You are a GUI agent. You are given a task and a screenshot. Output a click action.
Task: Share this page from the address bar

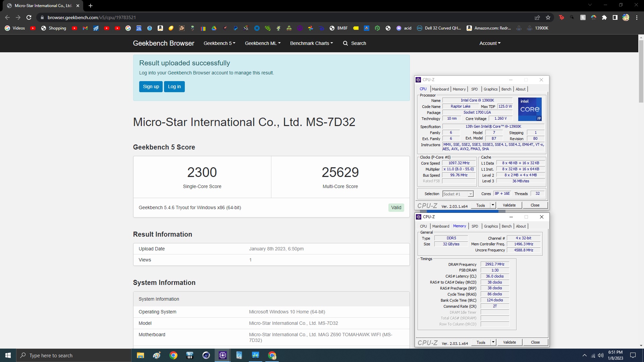(x=537, y=17)
